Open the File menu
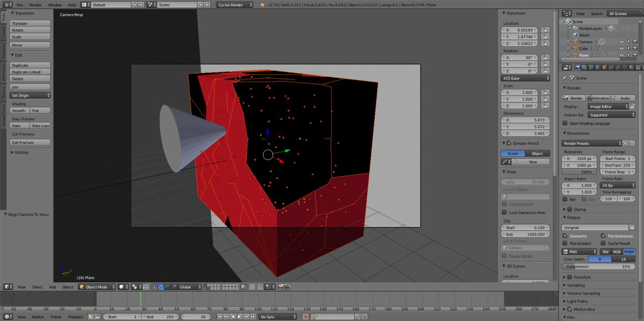644x321 pixels. pyautogui.click(x=19, y=4)
